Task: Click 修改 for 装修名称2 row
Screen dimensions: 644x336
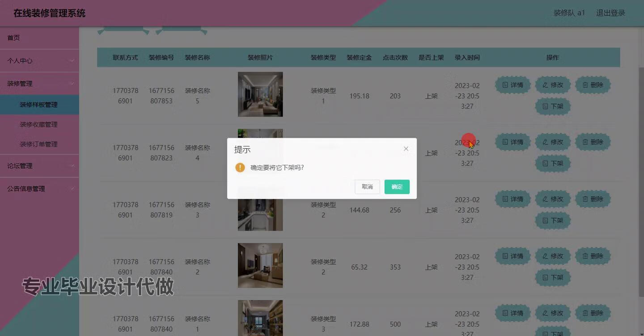Action: 553,256
